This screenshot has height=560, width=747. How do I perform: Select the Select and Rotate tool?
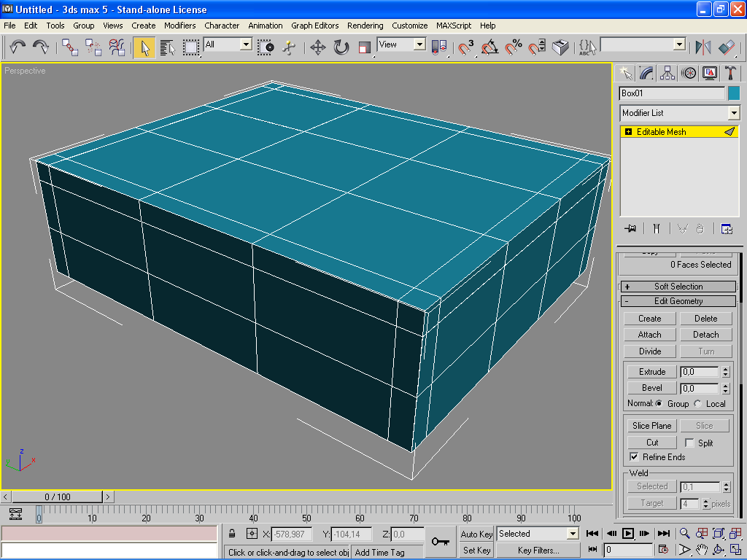341,47
